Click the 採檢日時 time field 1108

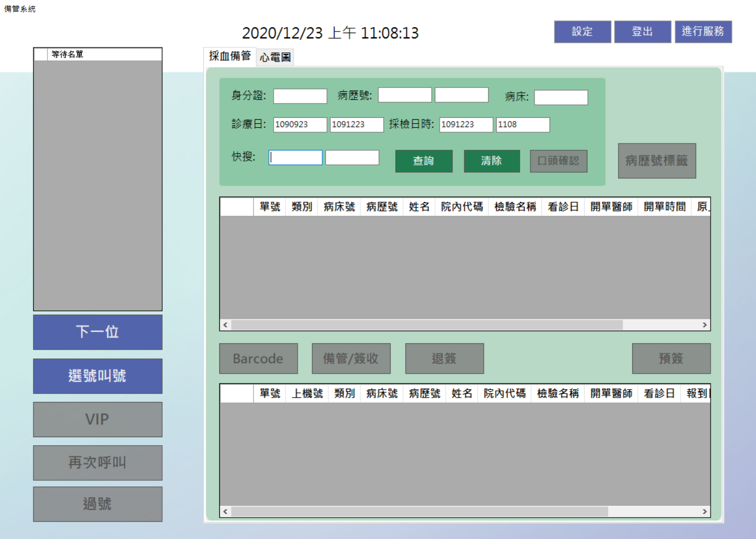point(523,125)
